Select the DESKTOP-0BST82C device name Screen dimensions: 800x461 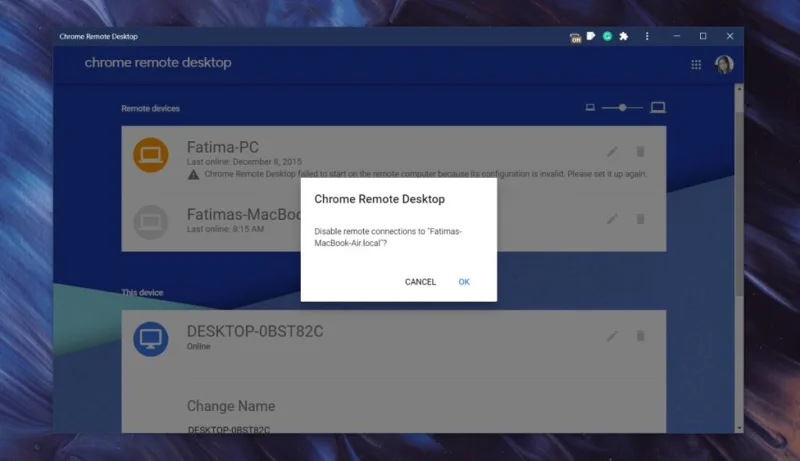[x=255, y=331]
